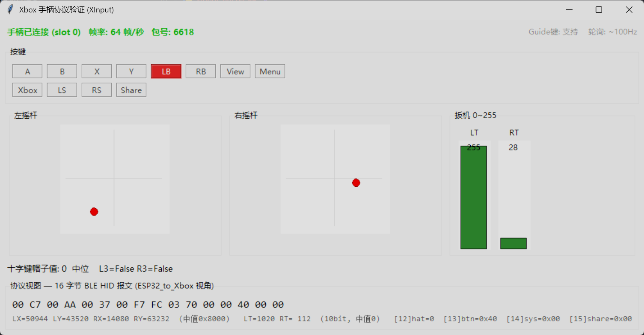
Task: Click the red dot on right stick pad
Action: 356,183
